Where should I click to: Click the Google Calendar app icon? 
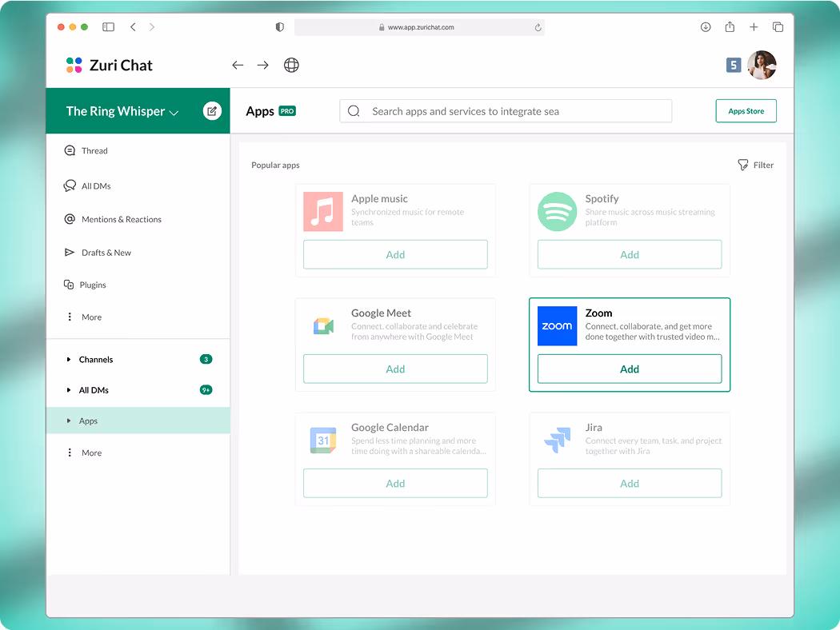(x=323, y=441)
